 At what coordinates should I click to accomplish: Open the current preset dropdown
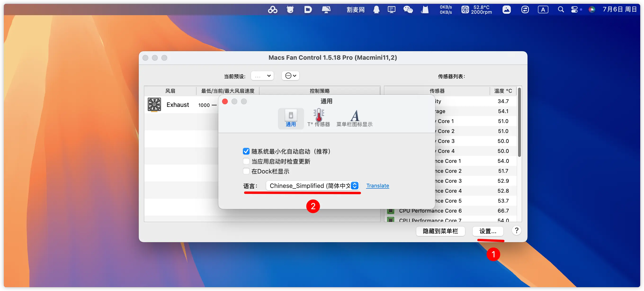coord(262,76)
